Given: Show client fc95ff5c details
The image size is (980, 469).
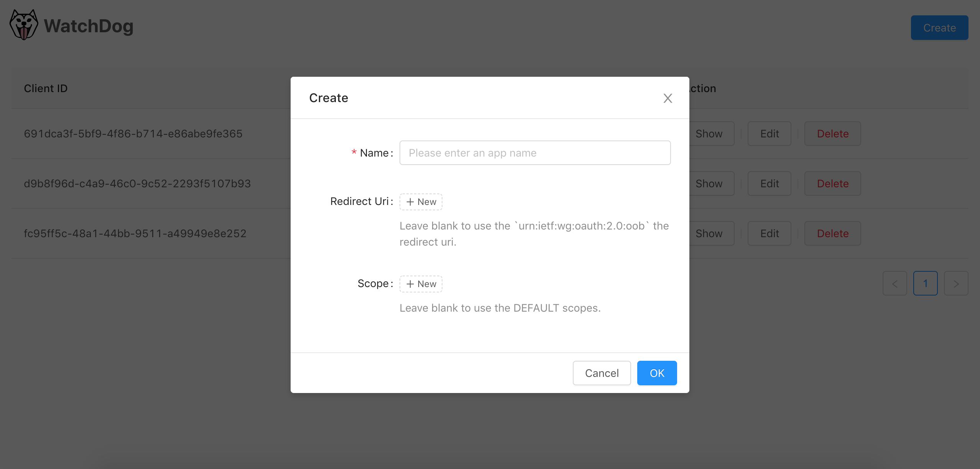Looking at the screenshot, I should tap(709, 233).
